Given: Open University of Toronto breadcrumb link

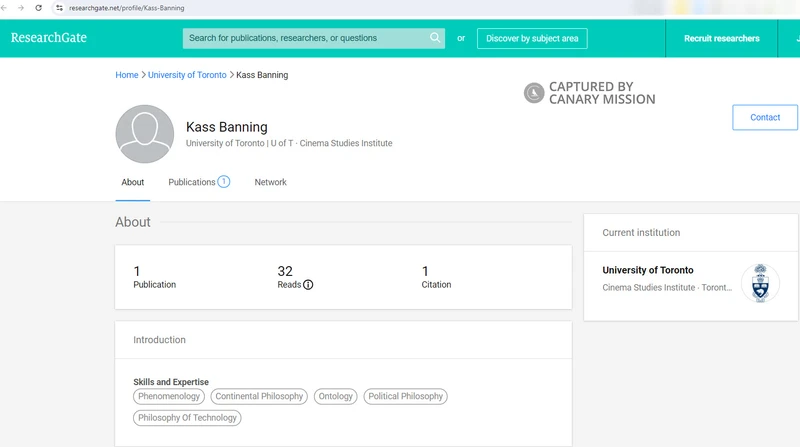Looking at the screenshot, I should click(187, 75).
